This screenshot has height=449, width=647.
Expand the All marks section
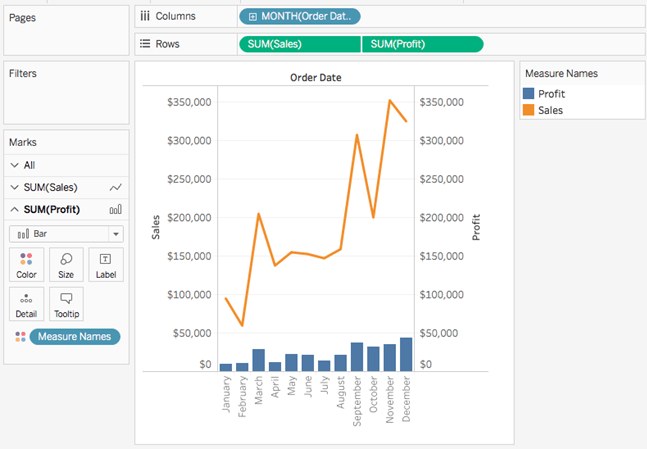(x=14, y=165)
